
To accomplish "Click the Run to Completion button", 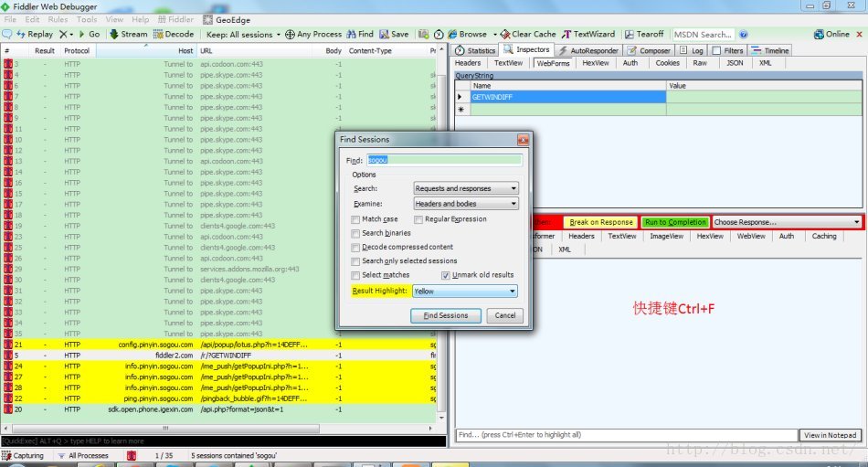I will (675, 222).
